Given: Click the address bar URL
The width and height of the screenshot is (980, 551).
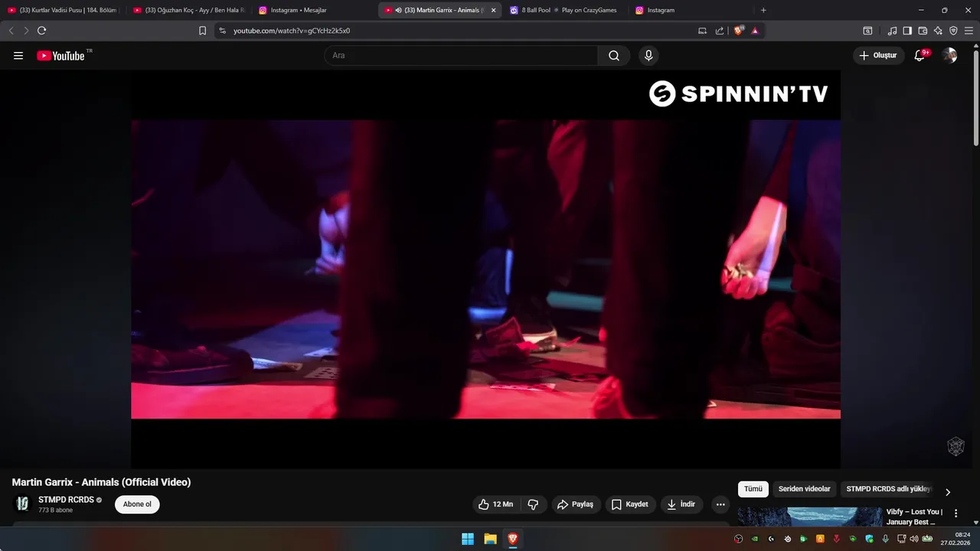Looking at the screenshot, I should pos(292,31).
